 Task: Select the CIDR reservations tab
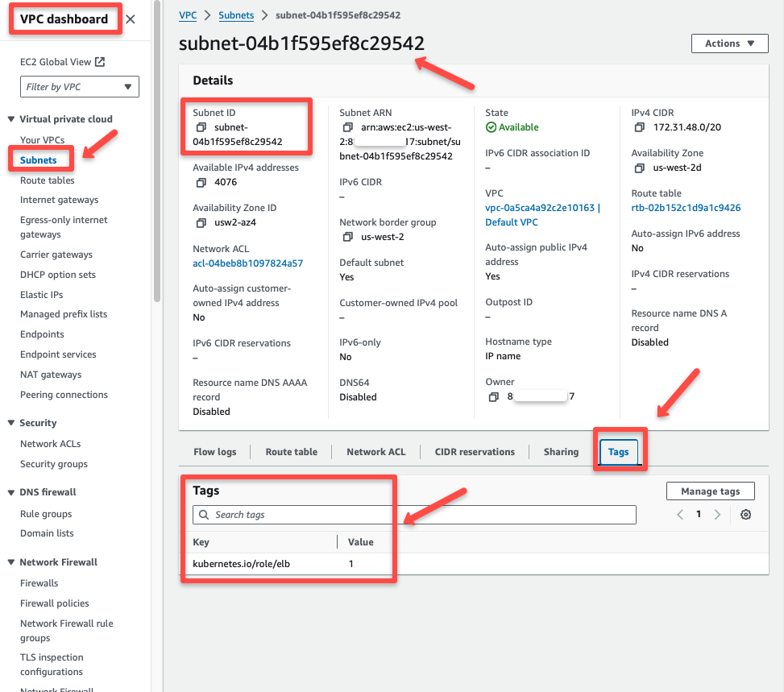coord(475,452)
